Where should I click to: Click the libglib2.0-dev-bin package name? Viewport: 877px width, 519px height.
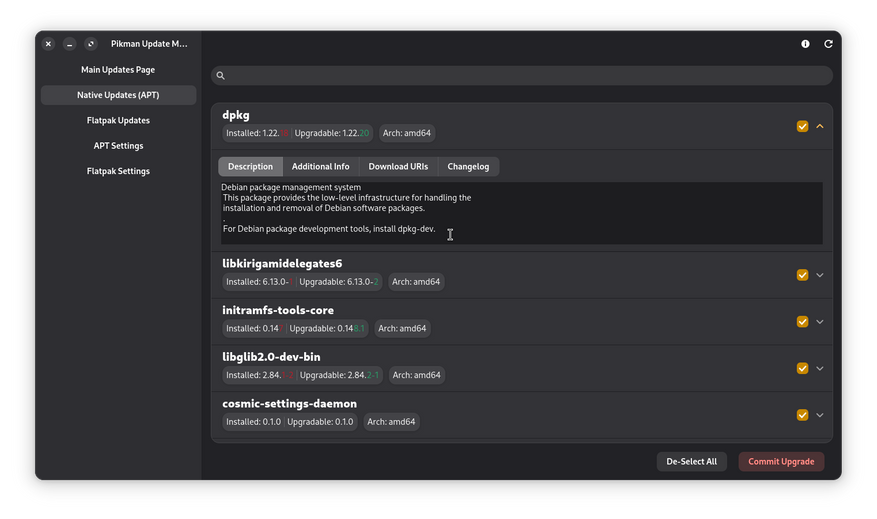coord(271,357)
